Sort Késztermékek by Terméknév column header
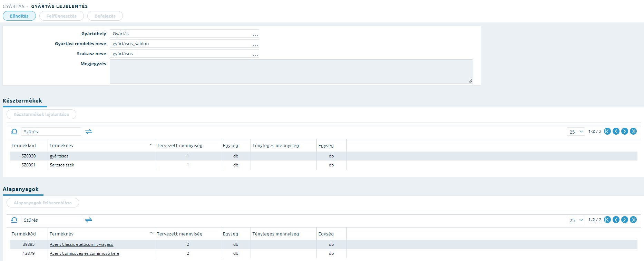The width and height of the screenshot is (644, 261). coord(61,145)
